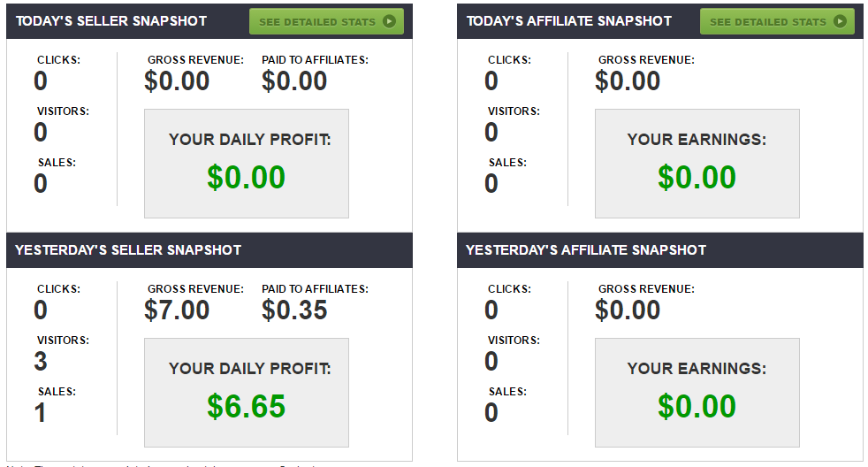868x467 pixels.
Task: Click the seller See Detailed Stats button
Action: point(326,21)
